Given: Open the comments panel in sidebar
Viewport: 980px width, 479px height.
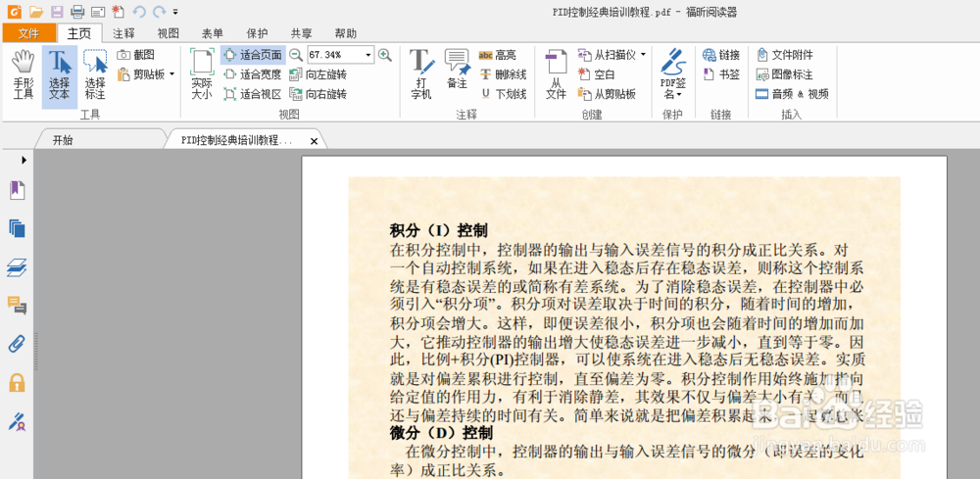Looking at the screenshot, I should [x=17, y=306].
